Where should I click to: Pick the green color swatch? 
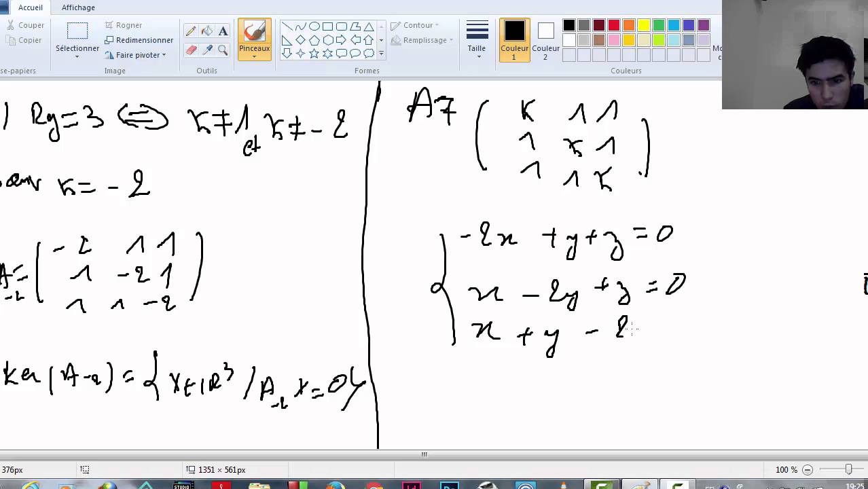pos(659,26)
